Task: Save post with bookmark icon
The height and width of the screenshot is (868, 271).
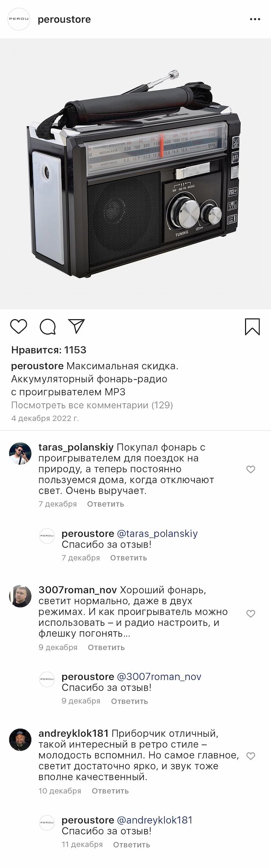Action: pyautogui.click(x=252, y=326)
